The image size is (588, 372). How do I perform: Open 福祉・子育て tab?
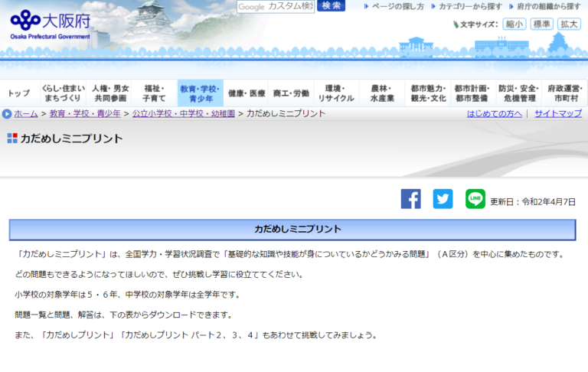click(x=154, y=93)
